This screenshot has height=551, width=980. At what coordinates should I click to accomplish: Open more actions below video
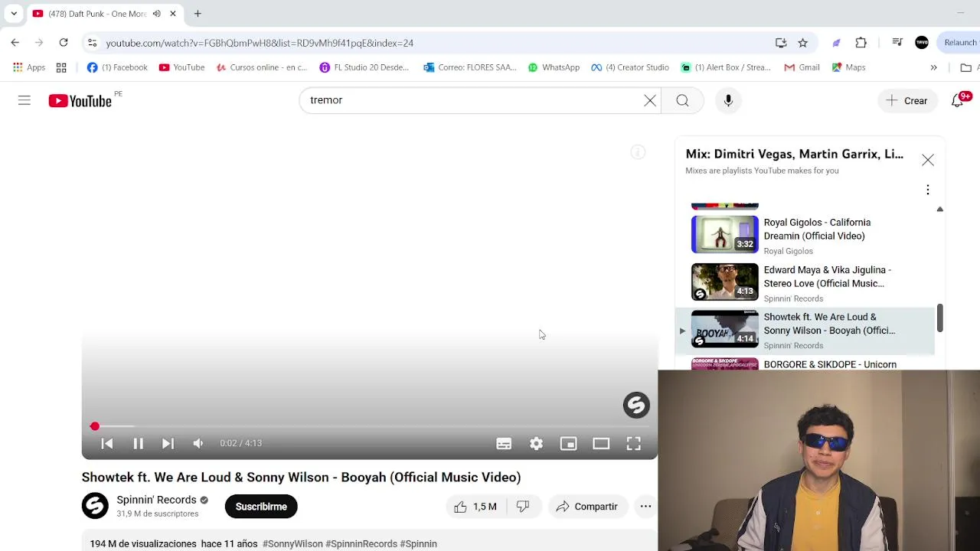click(x=645, y=507)
